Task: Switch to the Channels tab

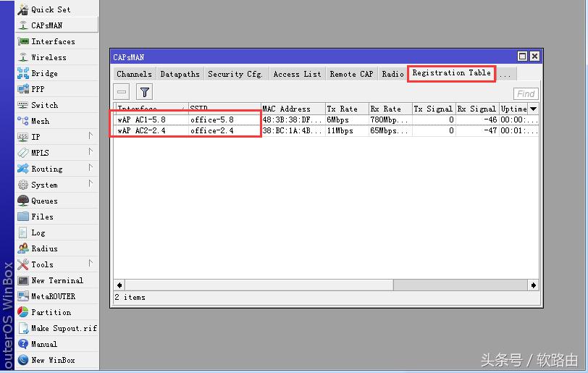Action: click(x=134, y=74)
